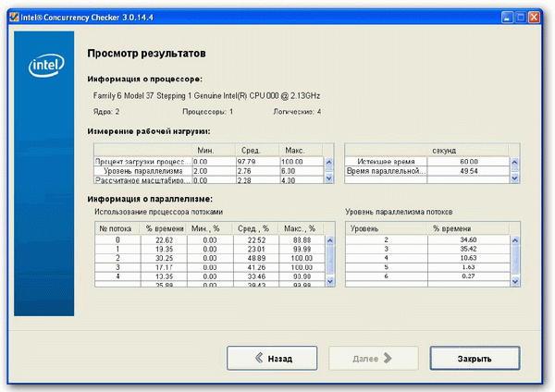This screenshot has height=392, width=555.
Task: Select the 34.60 percent level row
Action: (428, 239)
